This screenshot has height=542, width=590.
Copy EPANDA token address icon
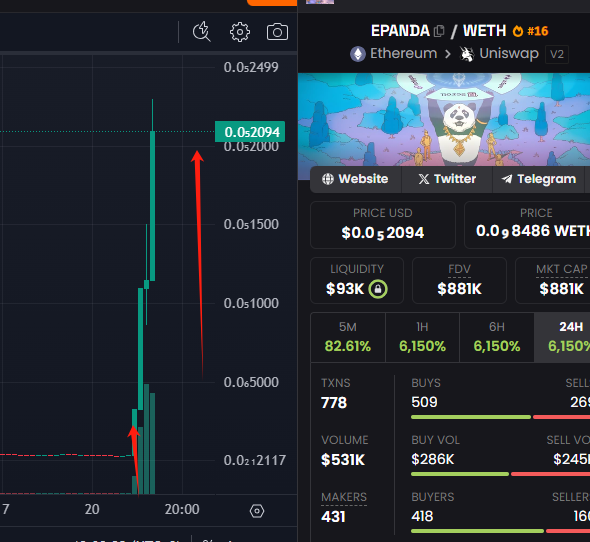click(439, 31)
